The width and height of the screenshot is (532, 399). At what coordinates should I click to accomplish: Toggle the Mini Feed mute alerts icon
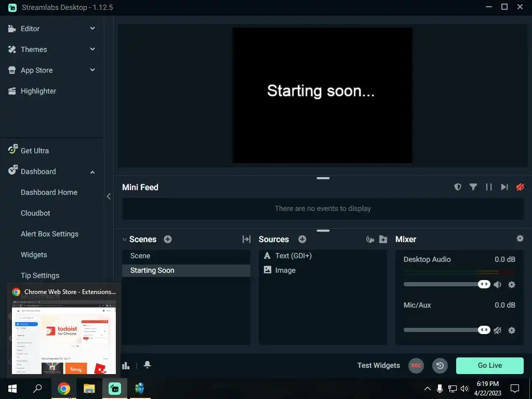coord(520,187)
